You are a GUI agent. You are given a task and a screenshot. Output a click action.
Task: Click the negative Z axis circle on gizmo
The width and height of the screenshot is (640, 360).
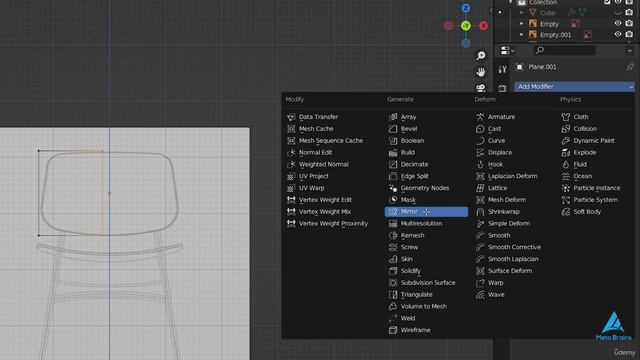(466, 43)
